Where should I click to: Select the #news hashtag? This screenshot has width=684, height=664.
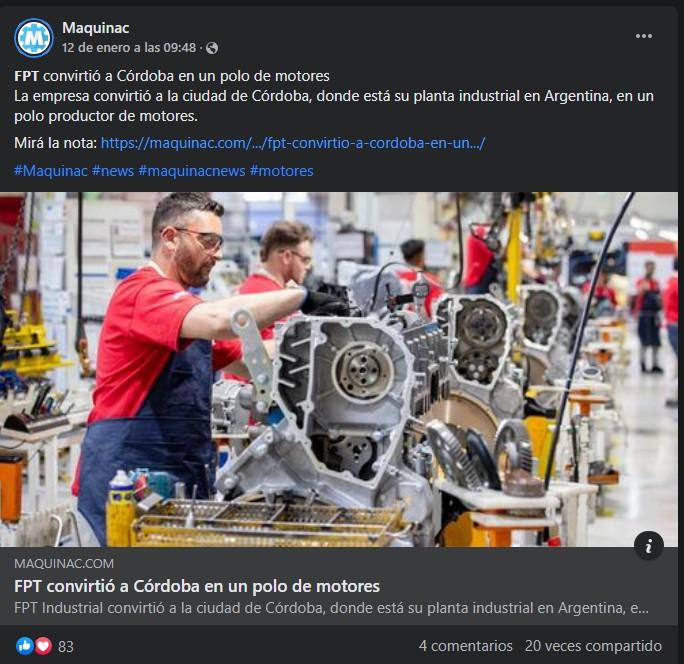(113, 171)
